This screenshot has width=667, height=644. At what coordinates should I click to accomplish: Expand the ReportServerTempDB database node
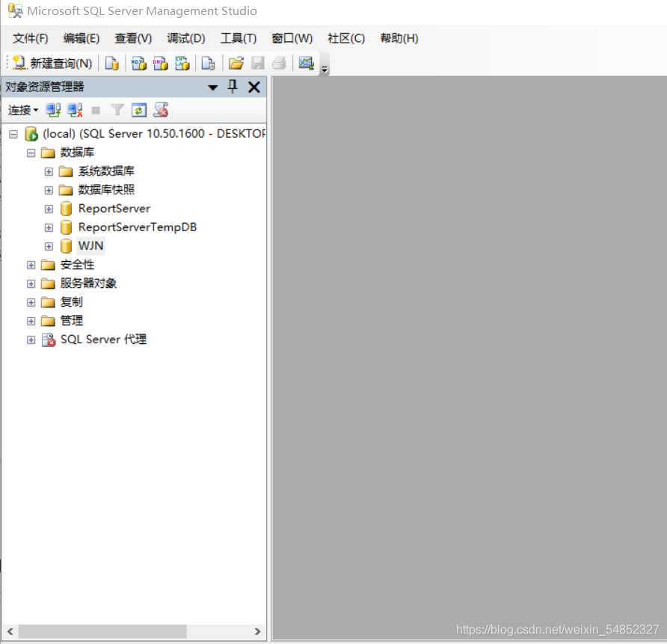[x=49, y=227]
